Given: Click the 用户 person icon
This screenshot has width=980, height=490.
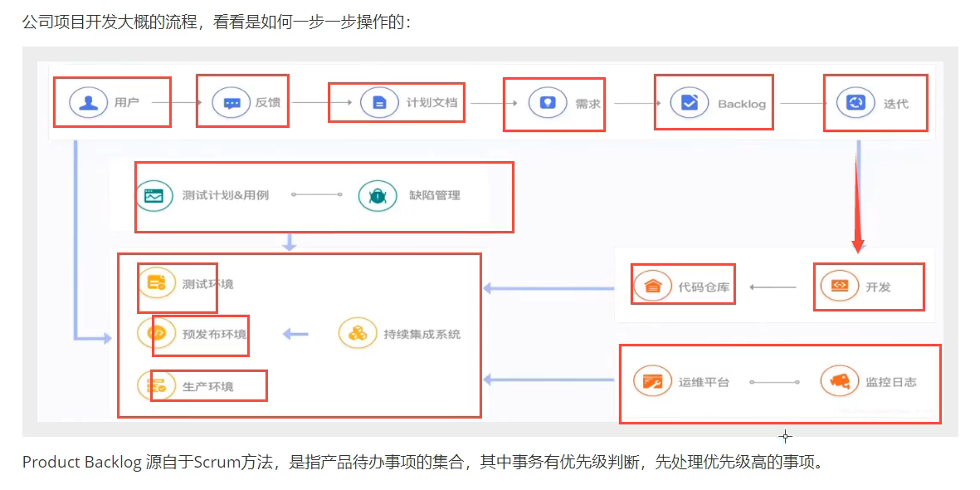Looking at the screenshot, I should point(89,102).
